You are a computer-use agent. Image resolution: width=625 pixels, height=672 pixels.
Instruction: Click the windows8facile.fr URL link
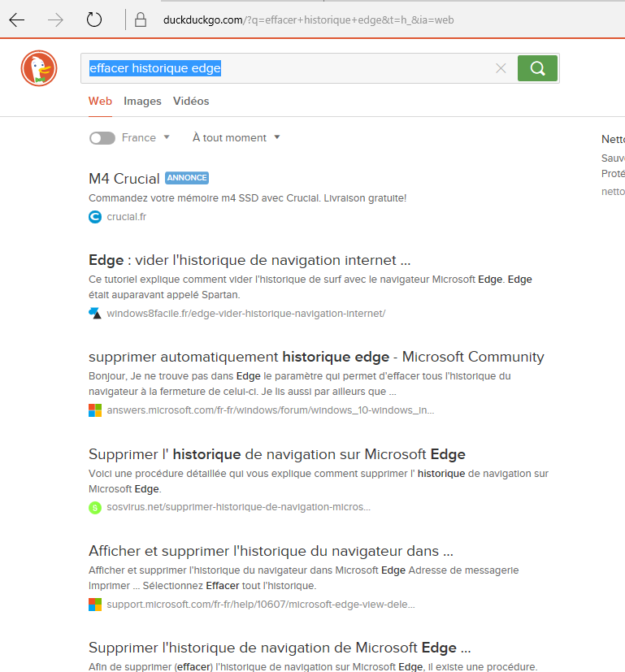(x=246, y=314)
